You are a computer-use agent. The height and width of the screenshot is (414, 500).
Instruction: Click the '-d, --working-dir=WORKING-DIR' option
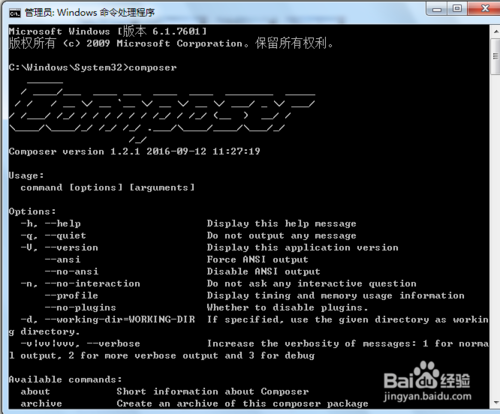(108, 320)
